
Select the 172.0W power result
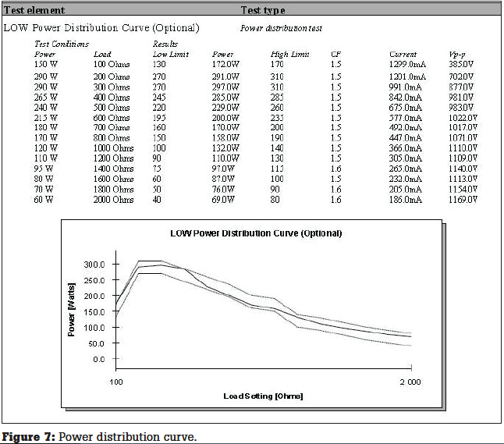point(225,64)
